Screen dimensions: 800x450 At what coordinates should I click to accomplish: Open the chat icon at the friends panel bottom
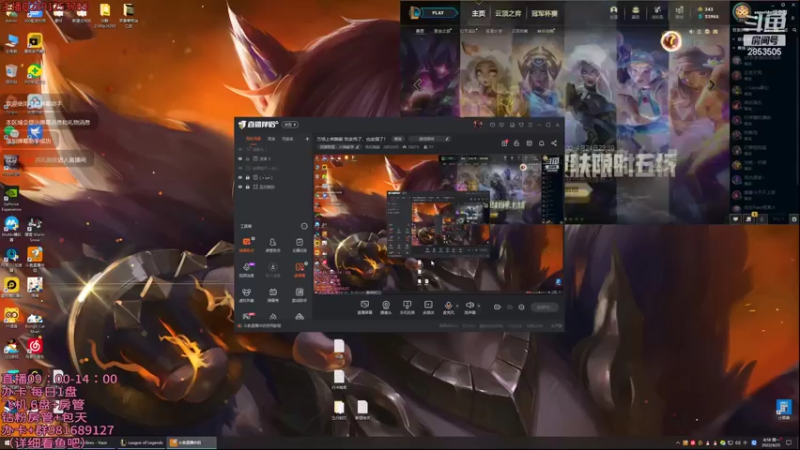735,219
